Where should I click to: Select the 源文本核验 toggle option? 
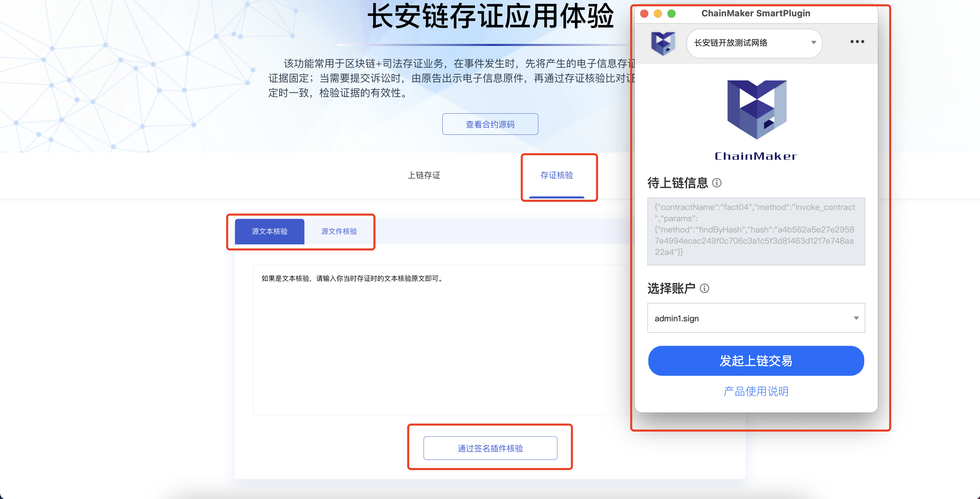point(269,231)
